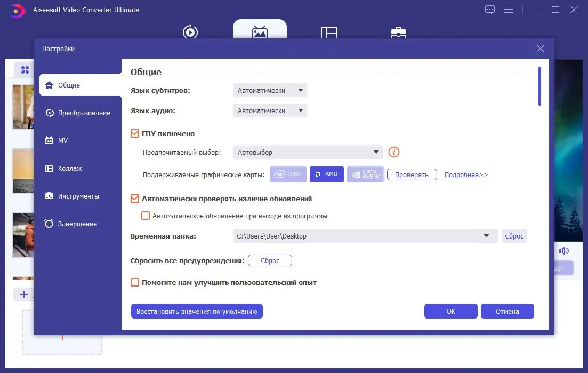The image size is (588, 373).
Task: Select the Общие settings tab
Action: click(x=80, y=85)
